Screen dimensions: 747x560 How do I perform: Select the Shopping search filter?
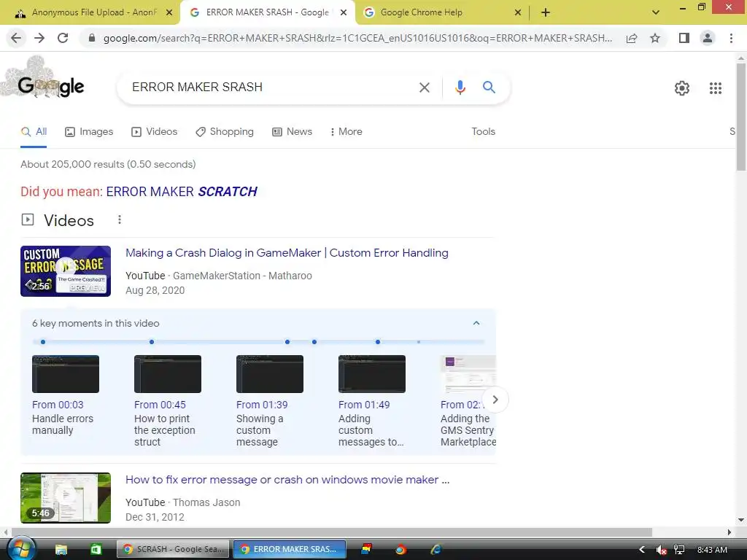(225, 132)
